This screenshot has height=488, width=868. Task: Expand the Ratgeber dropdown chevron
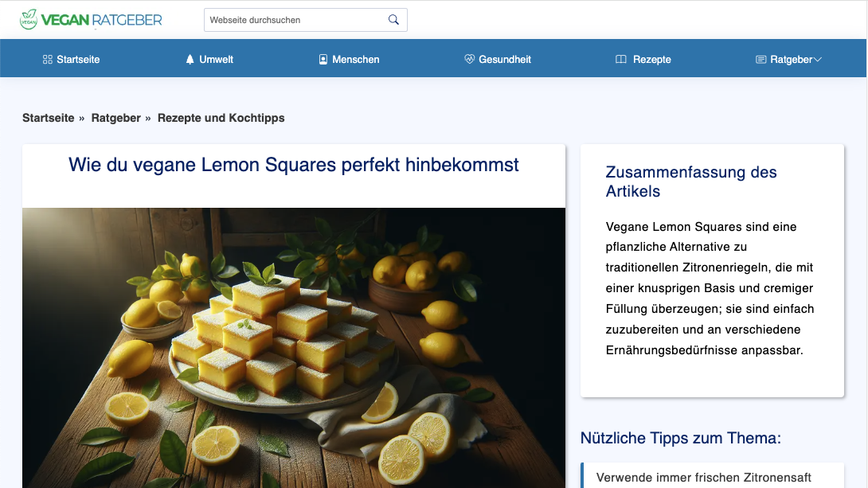[x=818, y=60]
